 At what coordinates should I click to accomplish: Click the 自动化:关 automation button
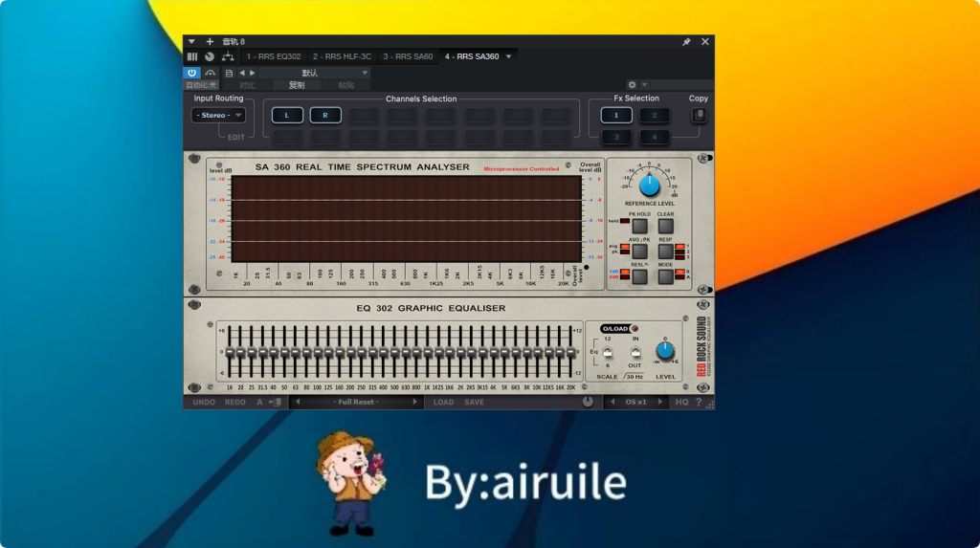pyautogui.click(x=201, y=85)
